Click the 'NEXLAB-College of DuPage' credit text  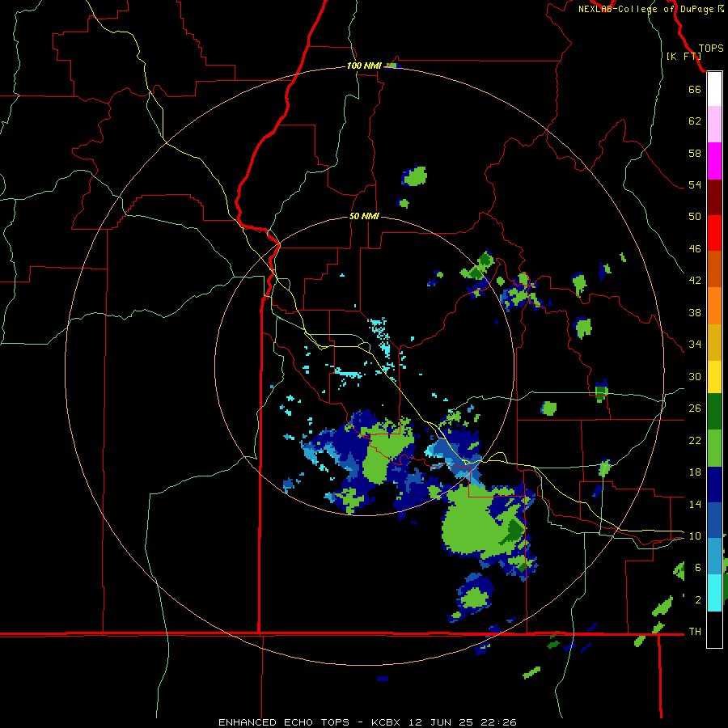(x=645, y=9)
